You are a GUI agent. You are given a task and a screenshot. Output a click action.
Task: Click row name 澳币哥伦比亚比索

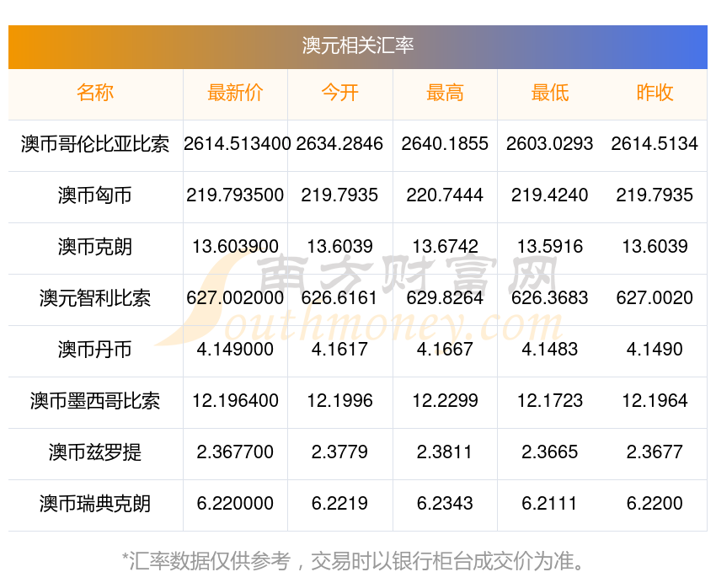95,144
